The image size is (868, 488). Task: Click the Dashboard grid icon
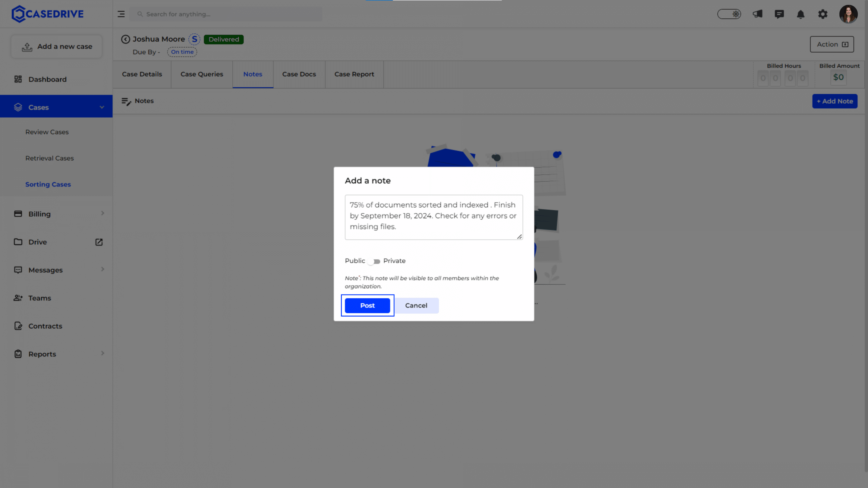click(x=18, y=79)
